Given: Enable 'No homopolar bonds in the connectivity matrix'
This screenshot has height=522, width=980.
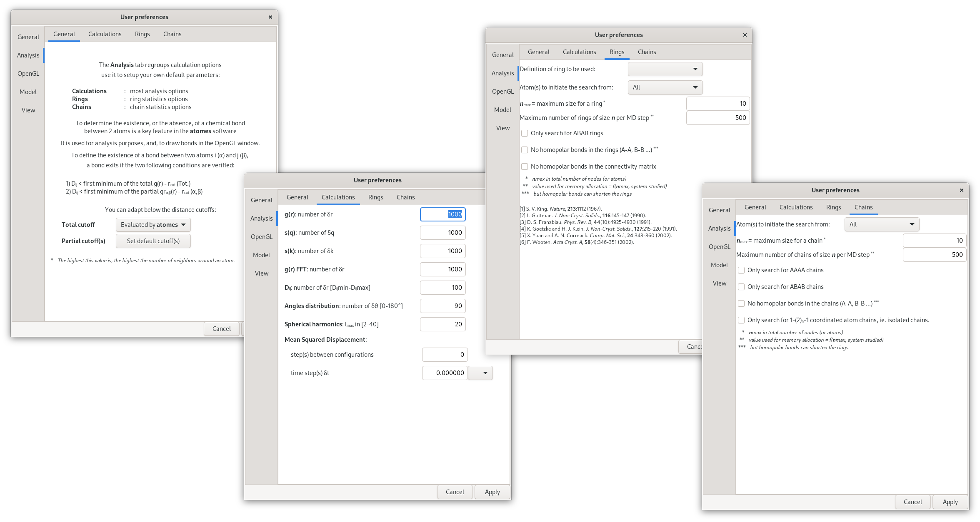Looking at the screenshot, I should point(525,166).
